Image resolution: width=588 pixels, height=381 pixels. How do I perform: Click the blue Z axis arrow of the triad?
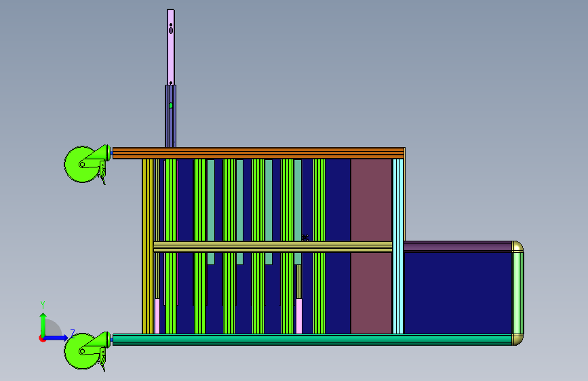tap(56, 338)
